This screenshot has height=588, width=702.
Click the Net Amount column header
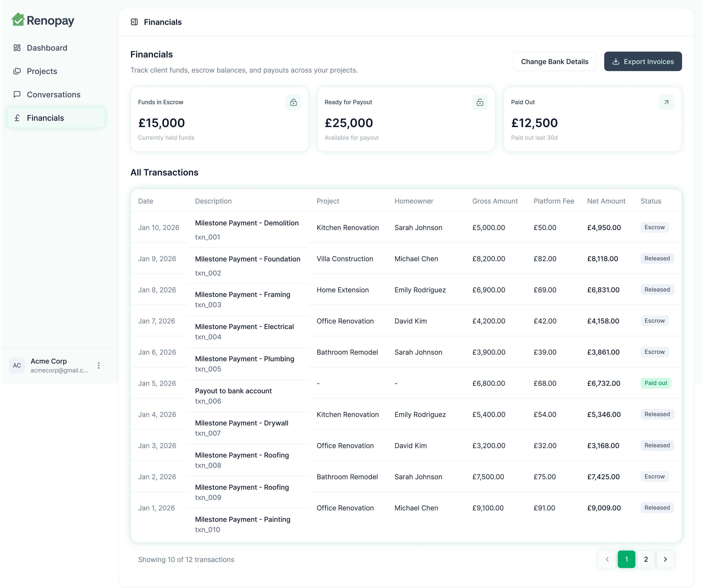[x=606, y=201]
